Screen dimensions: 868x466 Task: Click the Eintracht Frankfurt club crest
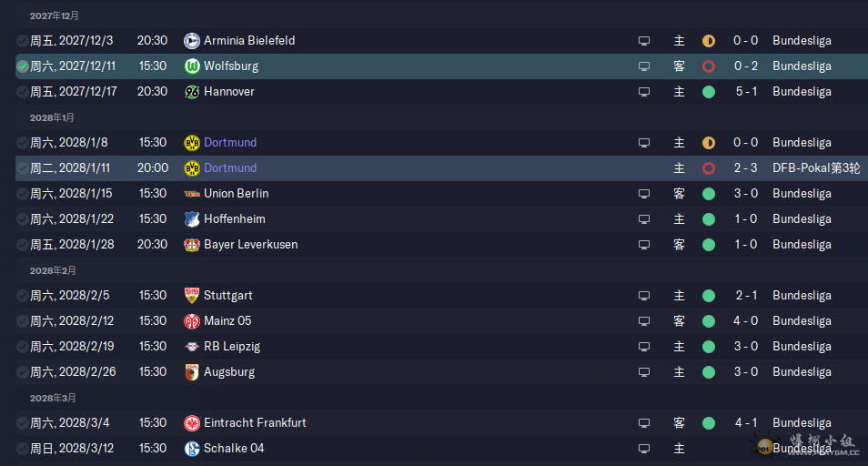(x=192, y=423)
